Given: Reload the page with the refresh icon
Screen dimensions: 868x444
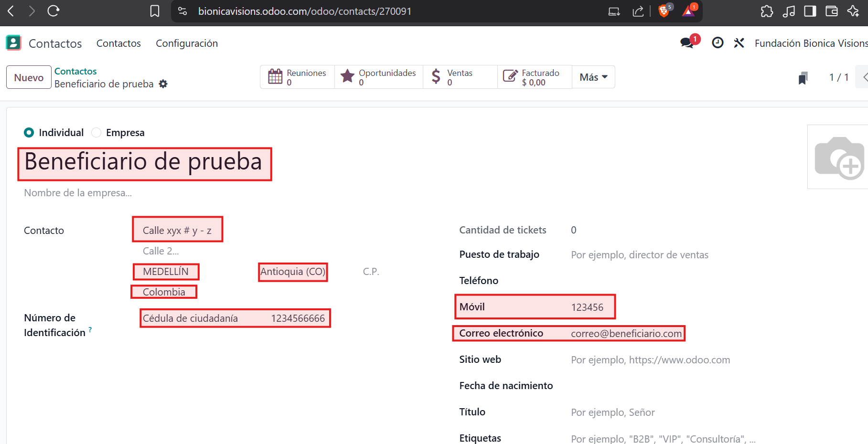Looking at the screenshot, I should [x=53, y=11].
